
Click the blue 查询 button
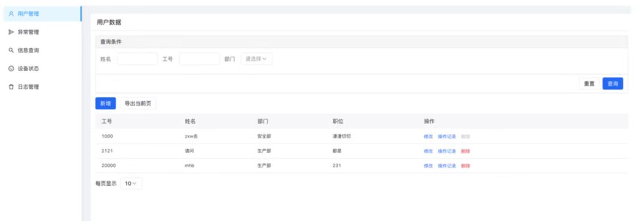(x=613, y=84)
